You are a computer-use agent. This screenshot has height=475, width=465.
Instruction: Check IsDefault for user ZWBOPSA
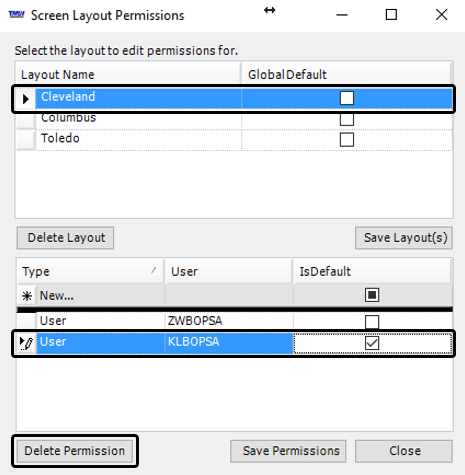tap(372, 322)
